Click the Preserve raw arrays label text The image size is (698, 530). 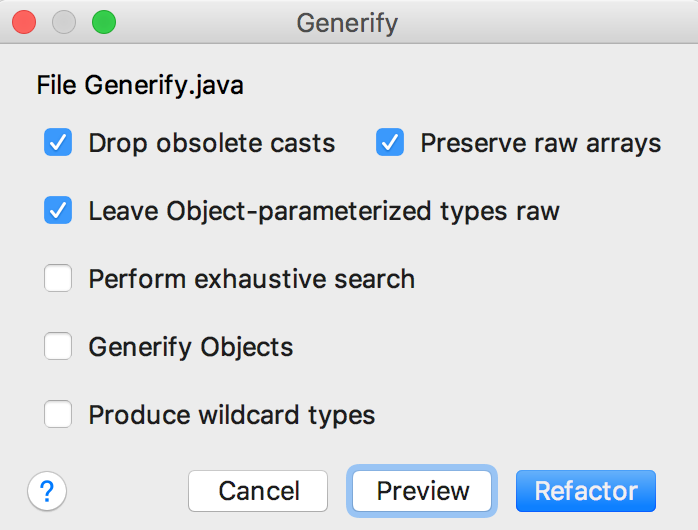[541, 143]
